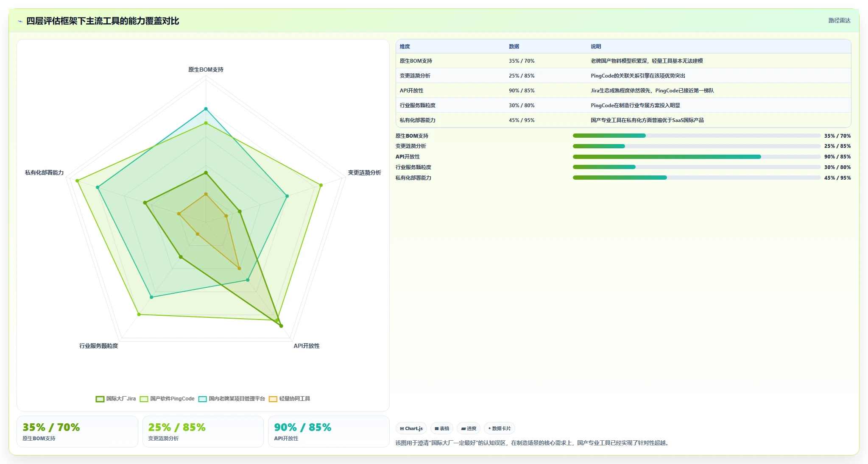868x464 pixels.
Task: Click table value 35% / 70%
Action: [x=522, y=61]
